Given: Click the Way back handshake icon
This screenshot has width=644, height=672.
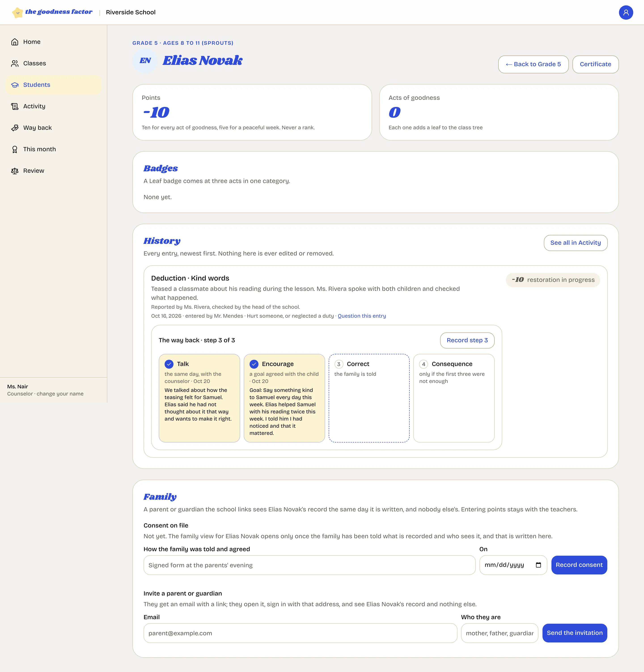Looking at the screenshot, I should 15,128.
